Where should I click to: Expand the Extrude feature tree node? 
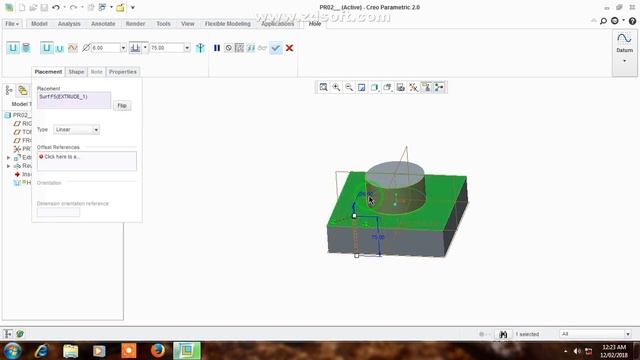tap(8, 158)
